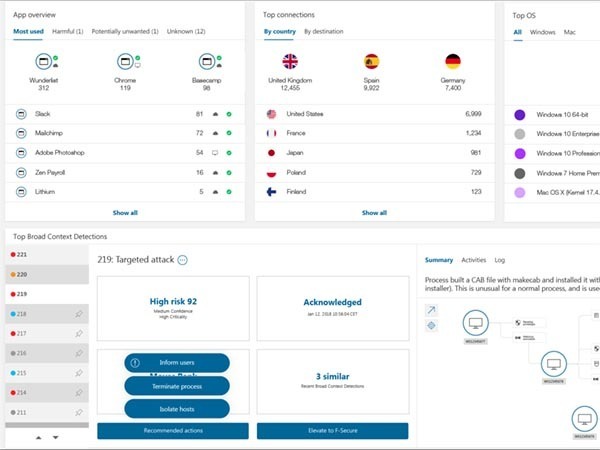Pin detection 215
600x450 pixels.
tap(79, 373)
